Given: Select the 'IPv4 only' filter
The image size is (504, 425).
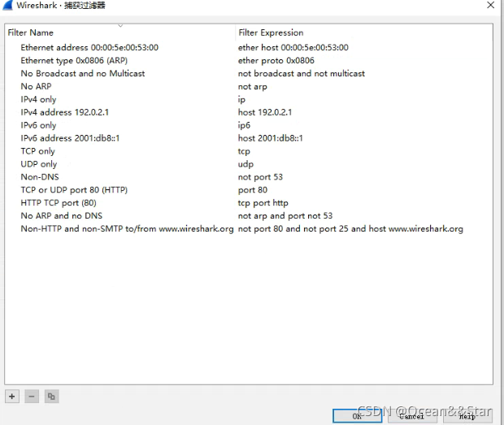Looking at the screenshot, I should (38, 99).
